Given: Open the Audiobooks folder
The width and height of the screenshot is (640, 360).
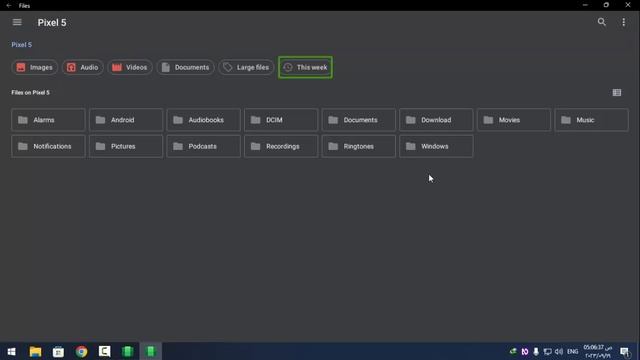Looking at the screenshot, I should tap(203, 120).
